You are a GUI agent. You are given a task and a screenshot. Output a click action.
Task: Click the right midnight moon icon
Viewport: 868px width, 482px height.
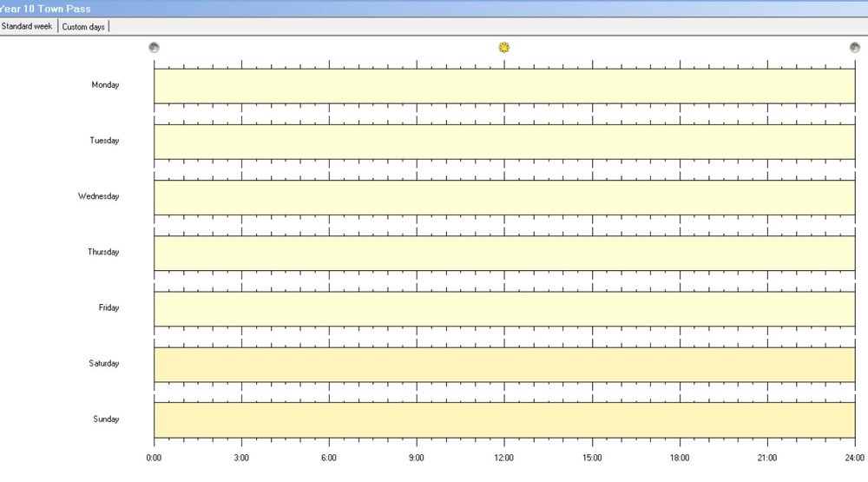pyautogui.click(x=855, y=47)
